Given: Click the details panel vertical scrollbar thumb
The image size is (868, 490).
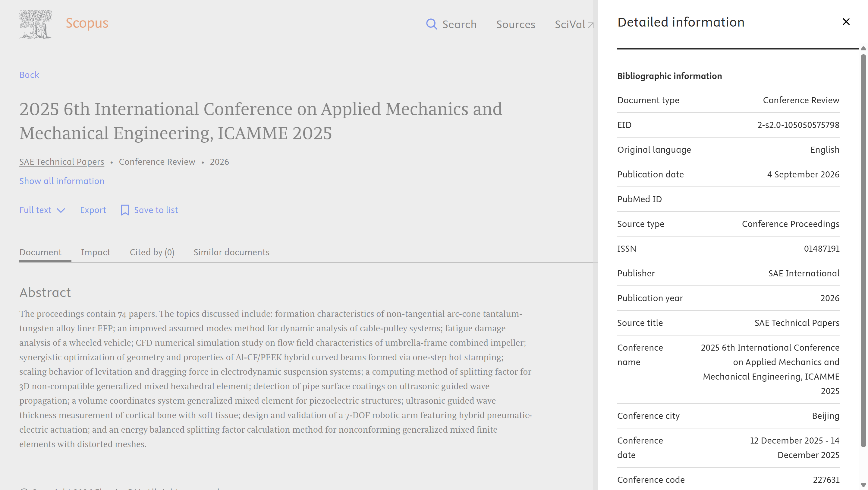Looking at the screenshot, I should tap(863, 250).
